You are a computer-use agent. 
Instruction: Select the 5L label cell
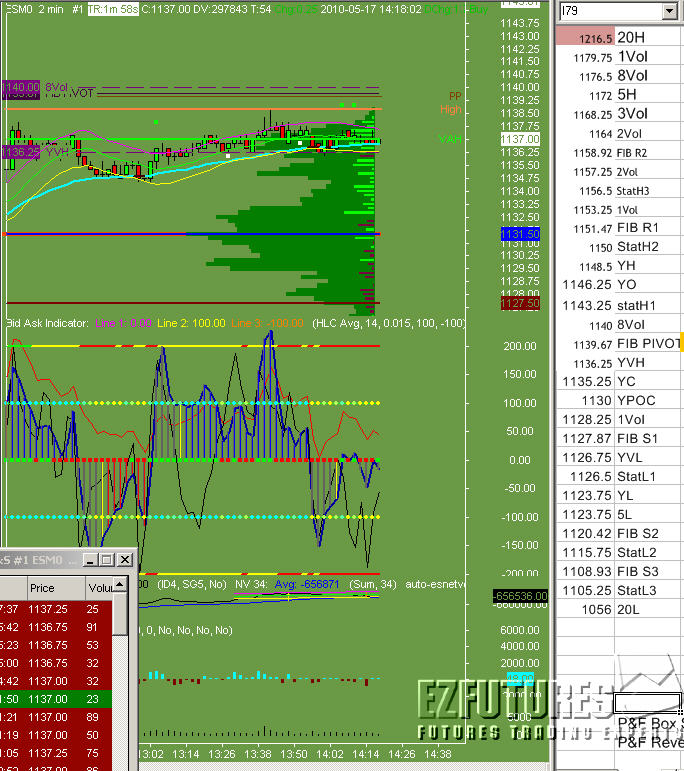pos(648,514)
